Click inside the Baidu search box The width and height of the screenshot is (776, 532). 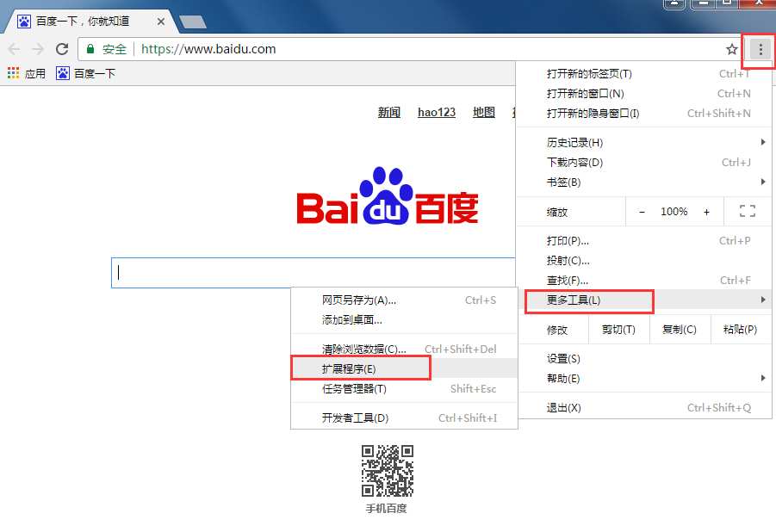pyautogui.click(x=258, y=272)
